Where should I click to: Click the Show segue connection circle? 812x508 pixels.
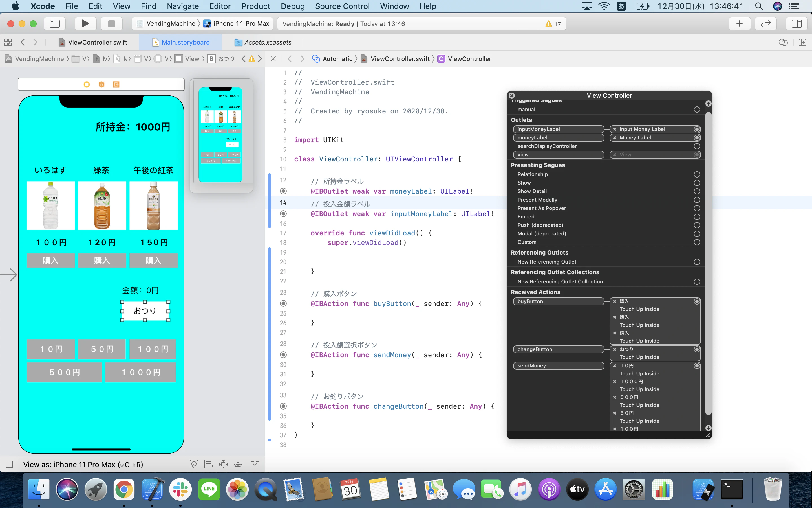(697, 183)
